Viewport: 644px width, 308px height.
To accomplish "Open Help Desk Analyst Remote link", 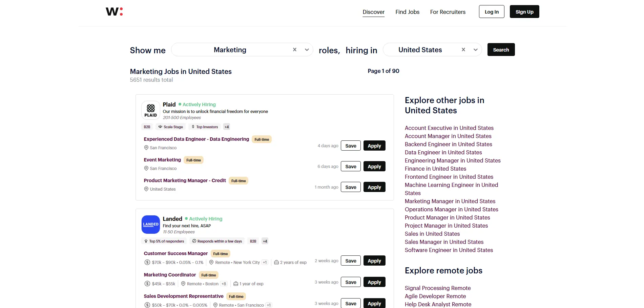I will click(438, 304).
